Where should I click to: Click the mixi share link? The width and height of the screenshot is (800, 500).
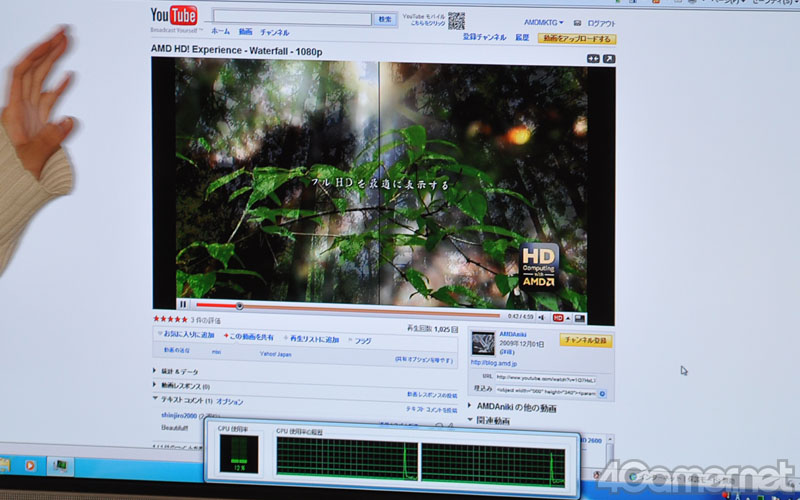(x=216, y=352)
